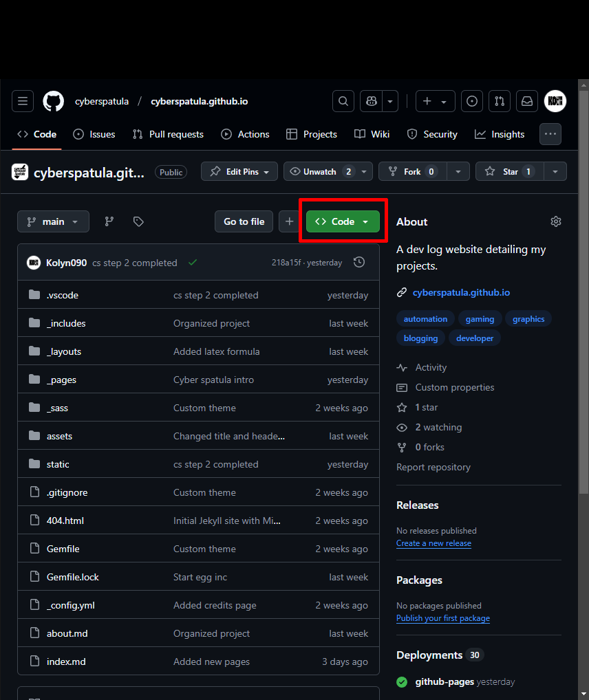This screenshot has width=589, height=700.
Task: Open the Edit Pins dropdown
Action: 239,171
